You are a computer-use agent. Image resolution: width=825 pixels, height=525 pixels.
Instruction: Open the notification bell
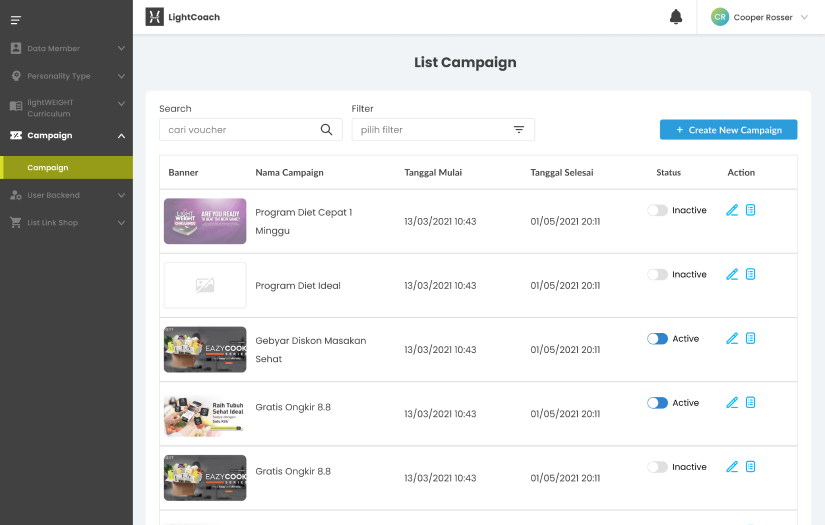point(676,17)
